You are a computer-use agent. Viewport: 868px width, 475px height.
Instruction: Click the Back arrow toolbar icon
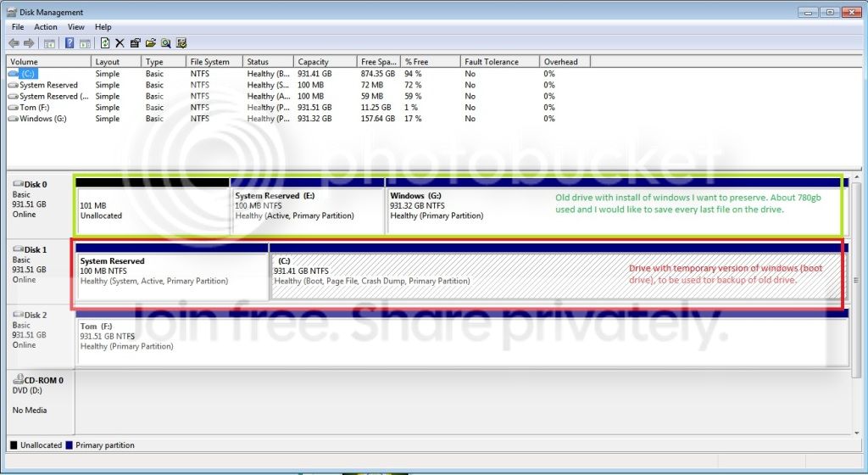14,42
